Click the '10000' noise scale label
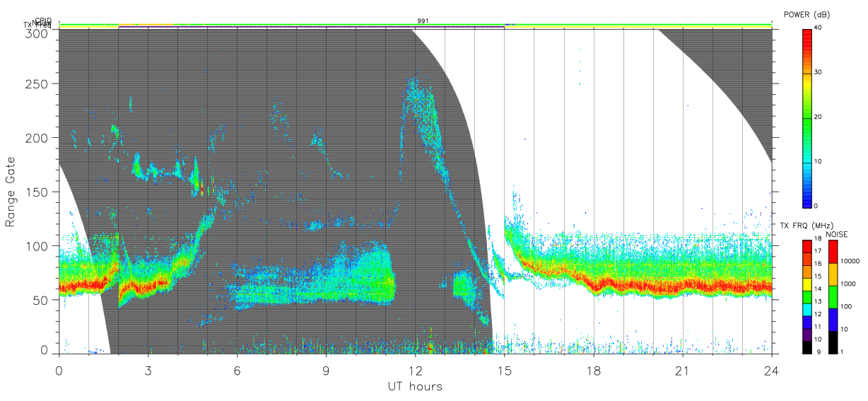The width and height of the screenshot is (868, 401). coord(849,262)
